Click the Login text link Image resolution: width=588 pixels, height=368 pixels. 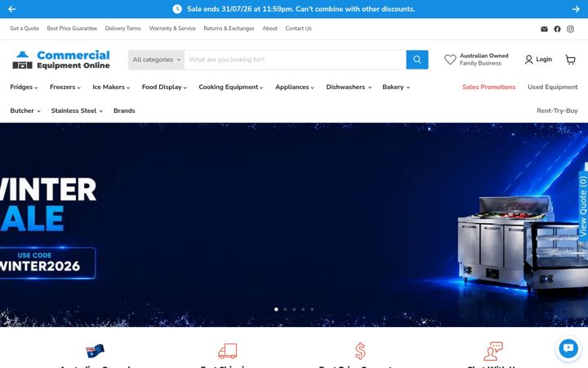544,60
